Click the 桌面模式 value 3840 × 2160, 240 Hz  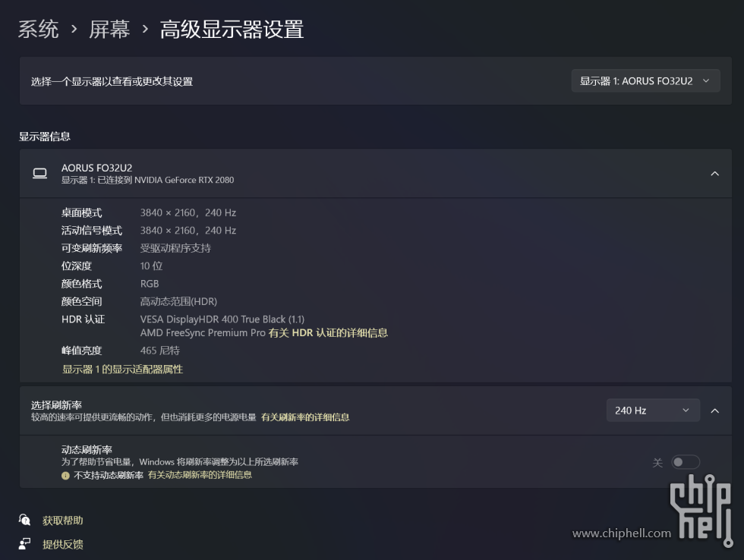[188, 213]
